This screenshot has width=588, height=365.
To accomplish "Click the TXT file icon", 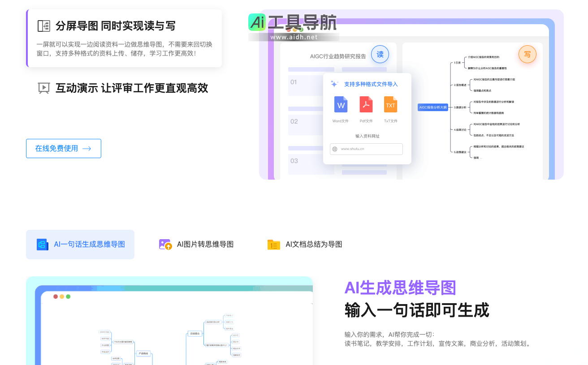I will click(x=390, y=105).
